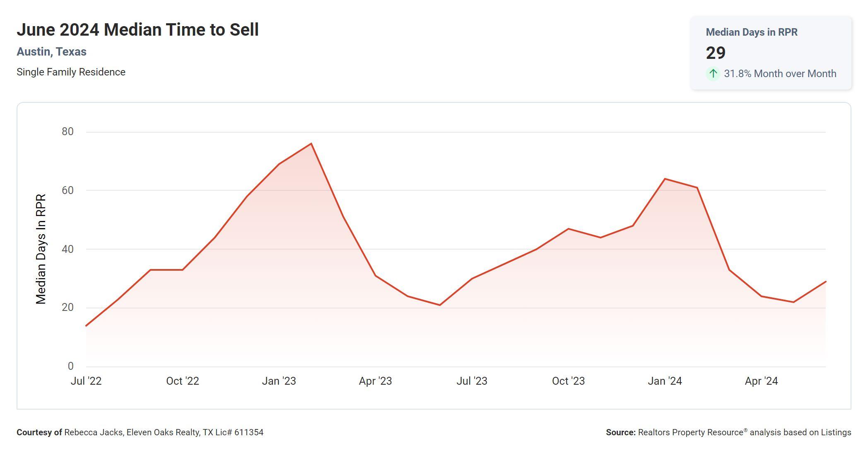Click the Single Family Residence label

71,72
